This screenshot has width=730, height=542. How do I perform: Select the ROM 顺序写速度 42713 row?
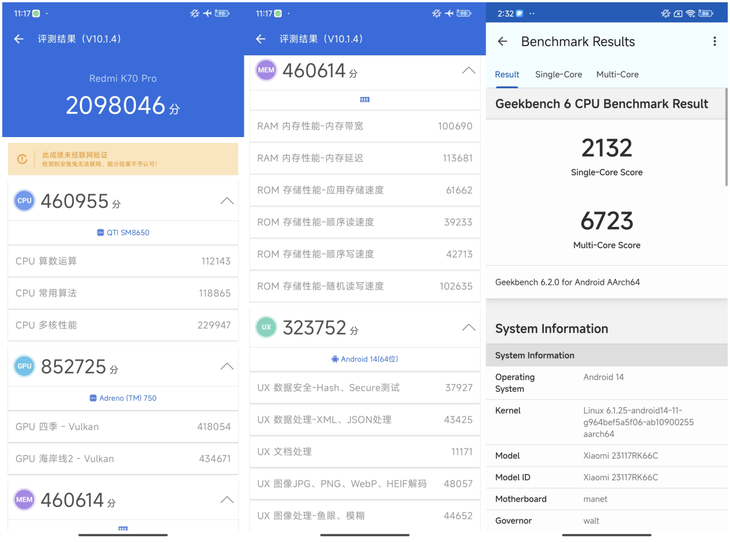[365, 254]
